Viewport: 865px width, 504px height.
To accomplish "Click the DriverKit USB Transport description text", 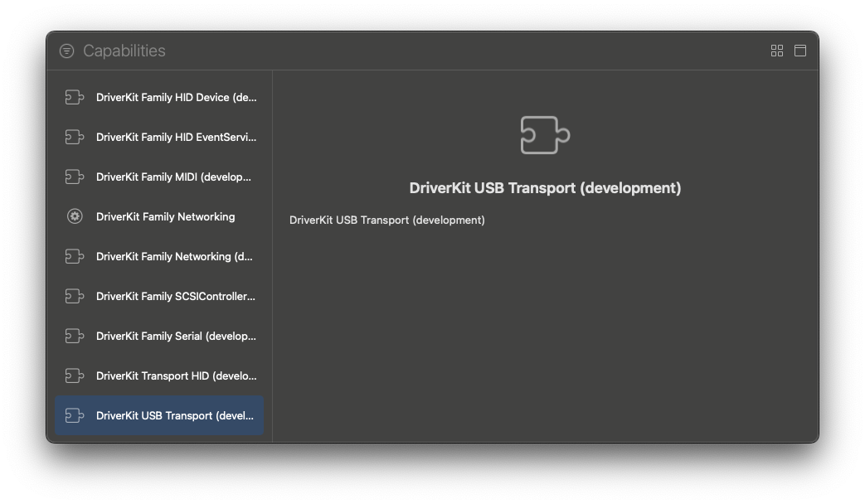I will click(x=386, y=220).
